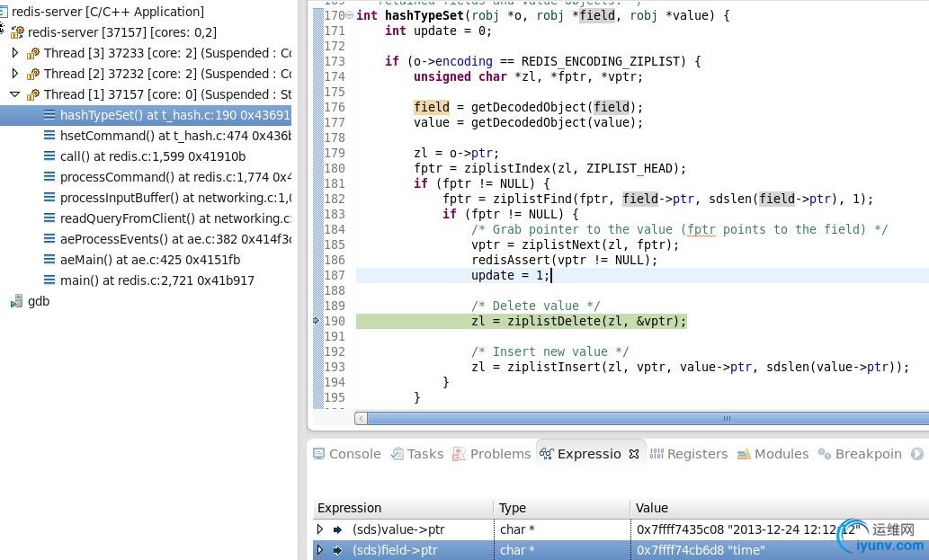Click the Value column header

point(779,508)
